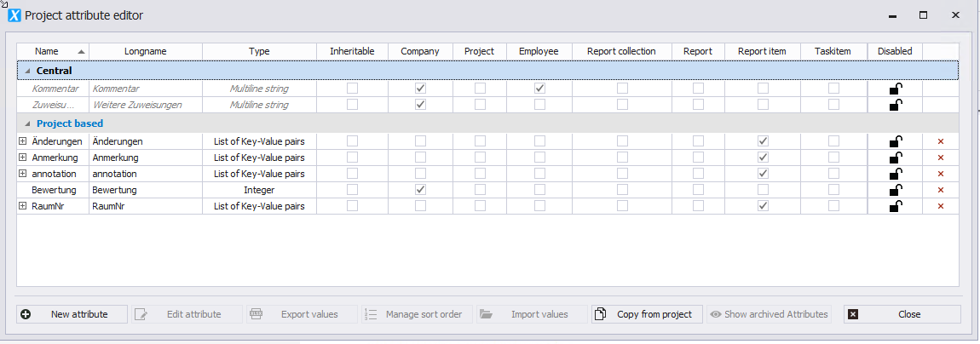Image resolution: width=980 pixels, height=344 pixels.
Task: Toggle the lock icon for annotation
Action: pyautogui.click(x=895, y=174)
